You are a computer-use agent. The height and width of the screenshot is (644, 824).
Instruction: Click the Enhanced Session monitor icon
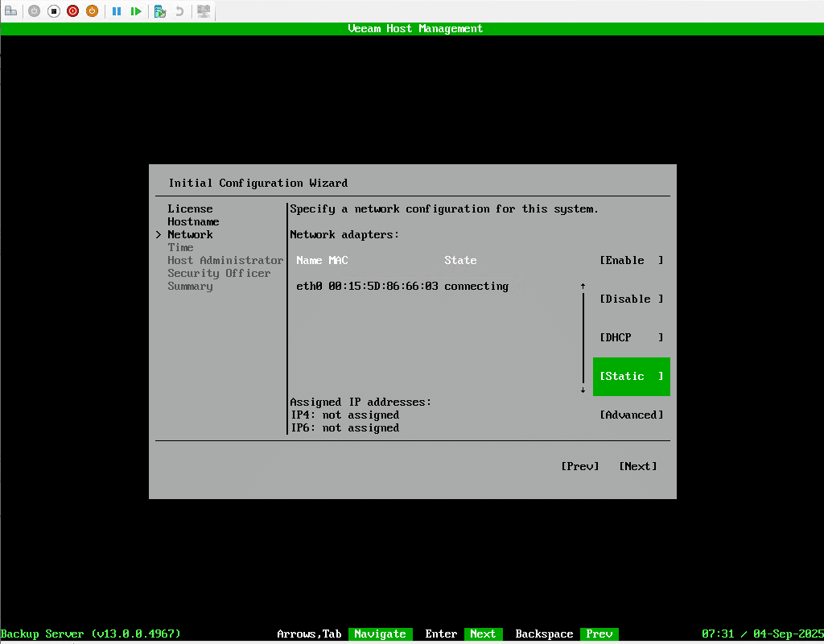coord(204,11)
